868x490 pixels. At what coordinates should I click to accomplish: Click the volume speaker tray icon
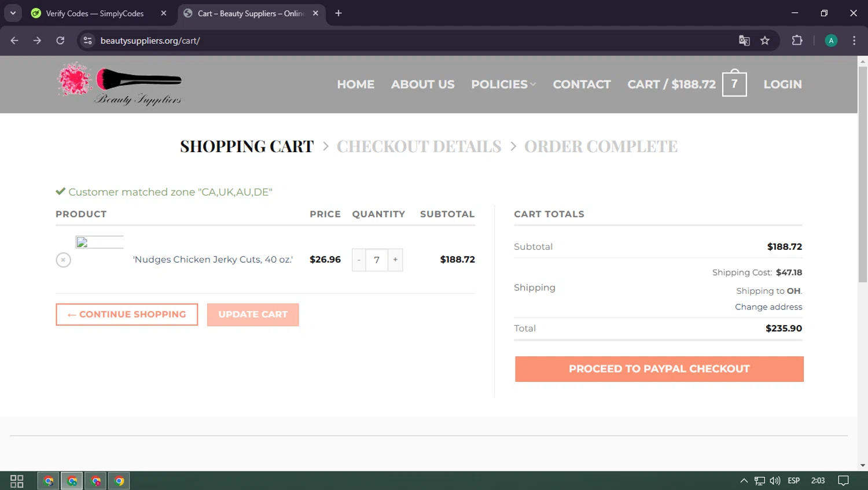pos(775,481)
